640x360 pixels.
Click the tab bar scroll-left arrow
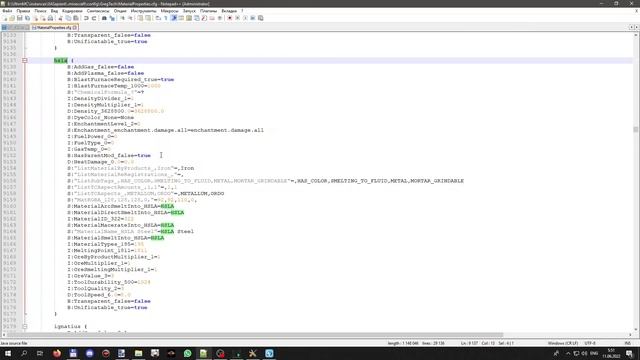tap(631, 27)
